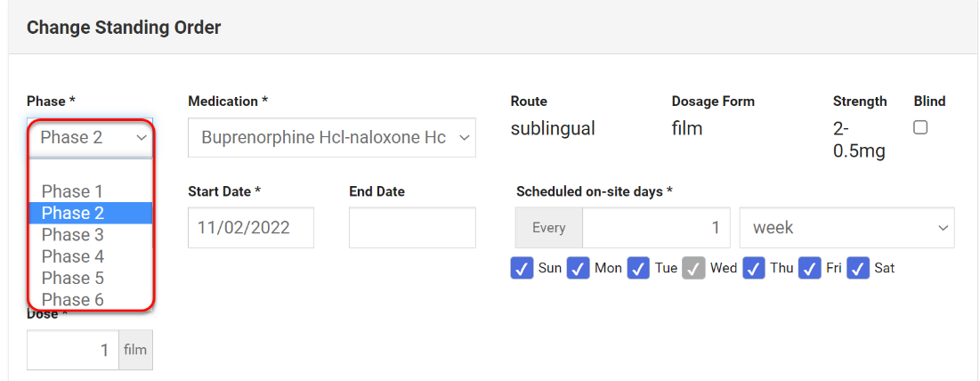This screenshot has width=980, height=381.
Task: Uncheck the Mon day checkbox
Action: pyautogui.click(x=579, y=268)
